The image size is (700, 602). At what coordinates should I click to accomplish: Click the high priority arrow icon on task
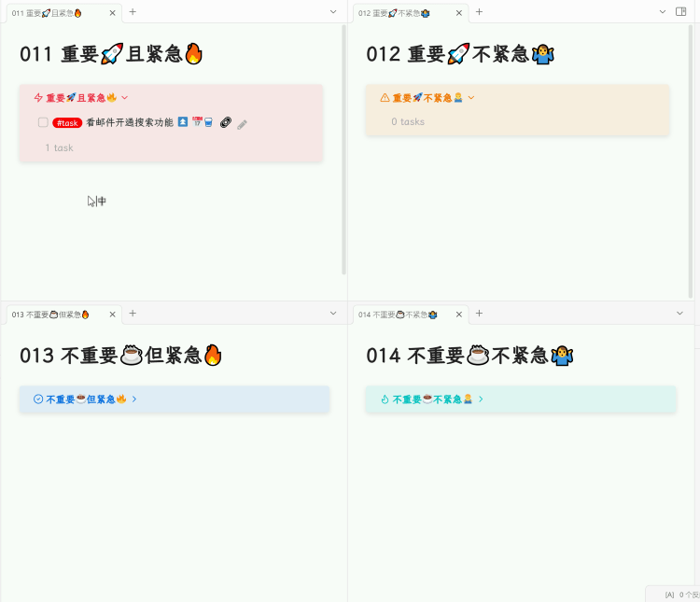pyautogui.click(x=183, y=121)
